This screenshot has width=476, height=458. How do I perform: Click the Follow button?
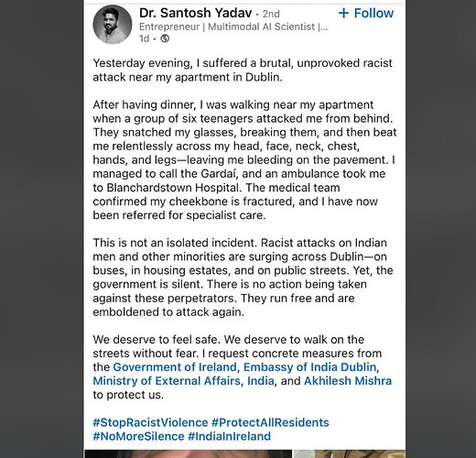tap(366, 13)
